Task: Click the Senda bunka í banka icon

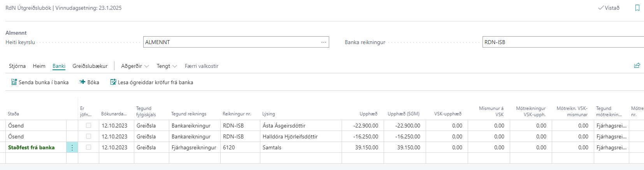Action: tap(14, 82)
